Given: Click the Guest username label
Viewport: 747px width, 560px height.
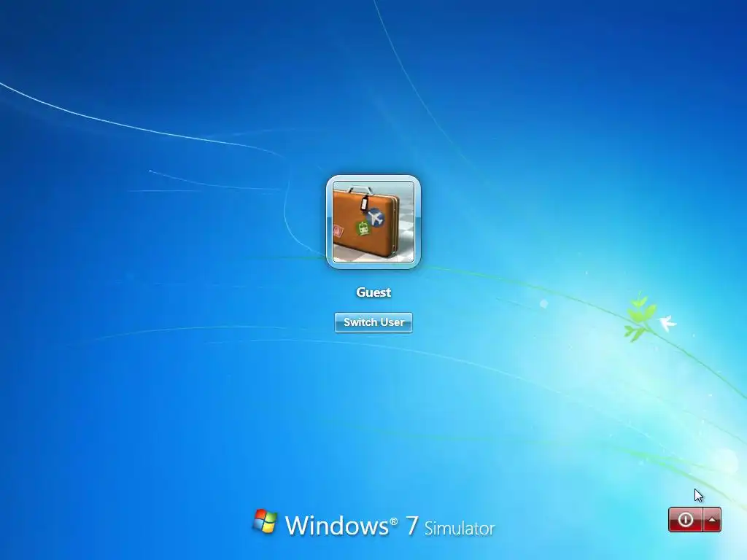Looking at the screenshot, I should (x=373, y=292).
